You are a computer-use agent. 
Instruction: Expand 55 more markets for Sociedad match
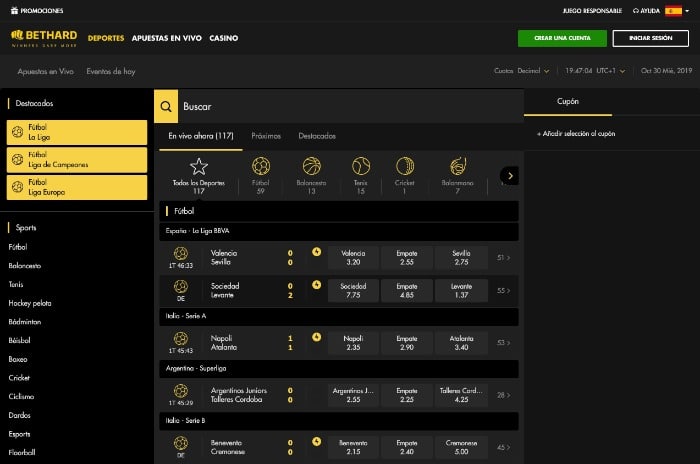point(504,291)
